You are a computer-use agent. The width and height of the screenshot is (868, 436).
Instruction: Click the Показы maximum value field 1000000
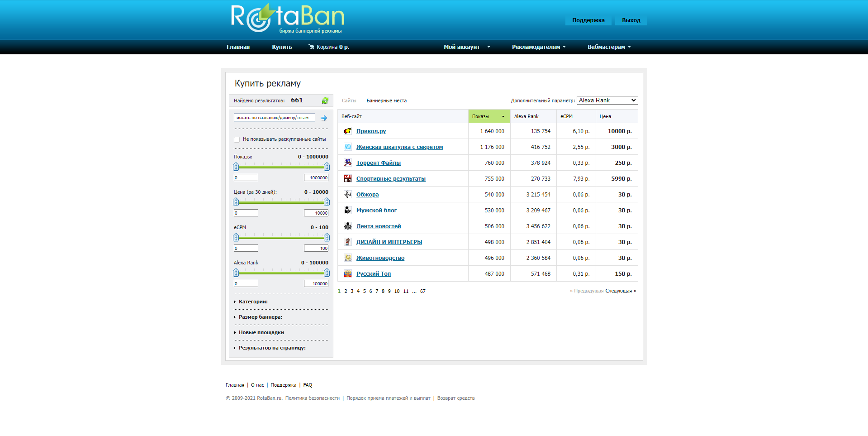[x=316, y=178]
